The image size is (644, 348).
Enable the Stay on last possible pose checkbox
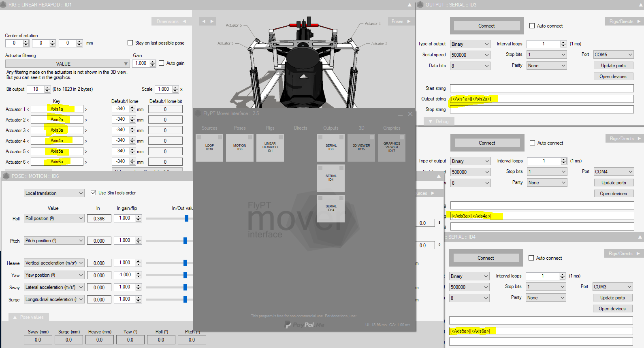(x=130, y=43)
